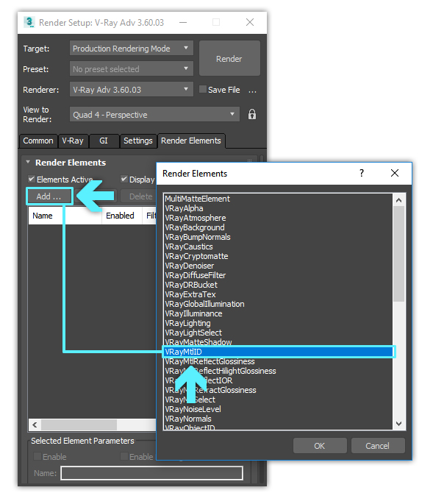
Task: Switch to the Common tab
Action: pos(38,141)
